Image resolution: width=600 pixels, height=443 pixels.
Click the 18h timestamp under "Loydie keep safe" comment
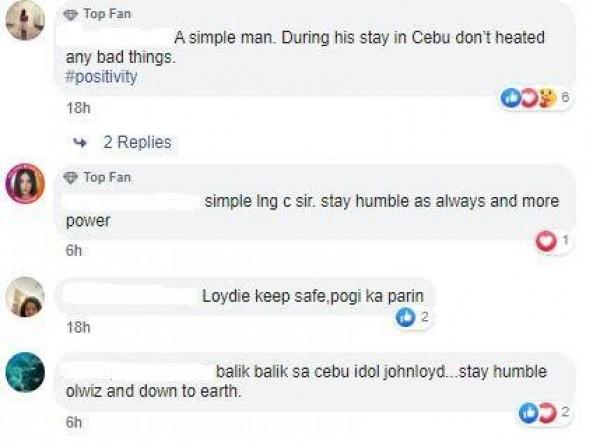coord(77,327)
